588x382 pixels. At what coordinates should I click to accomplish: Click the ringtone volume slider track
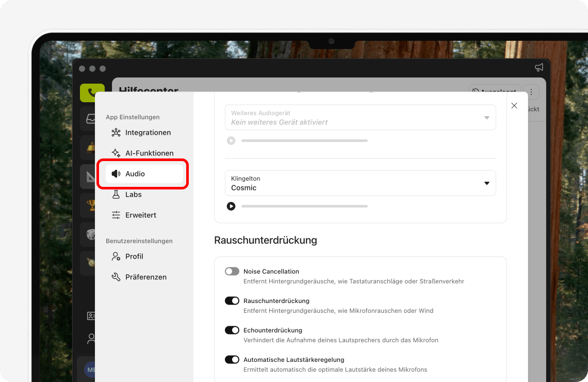point(304,206)
